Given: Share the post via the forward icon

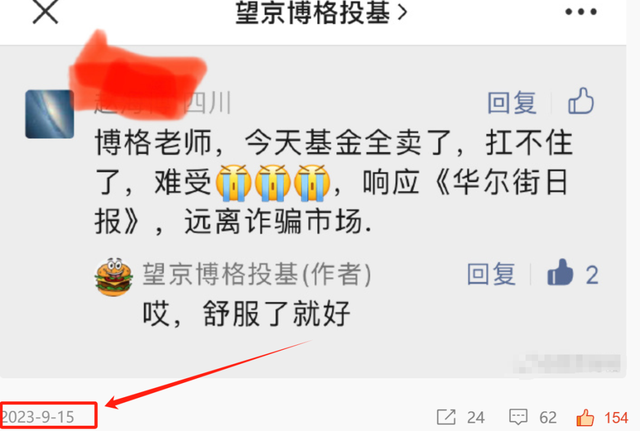Looking at the screenshot, I should 446,417.
